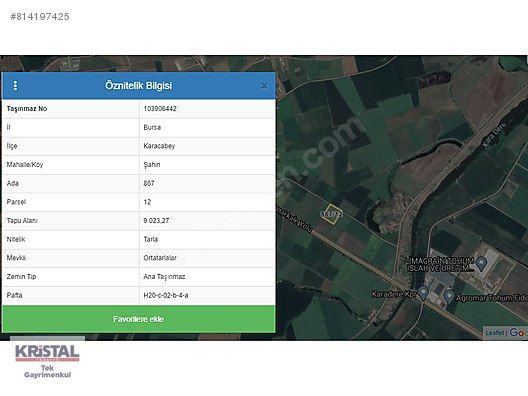Click the Karadere Kpr map pin
Viewport: 528px width, 396px height.
(423, 293)
